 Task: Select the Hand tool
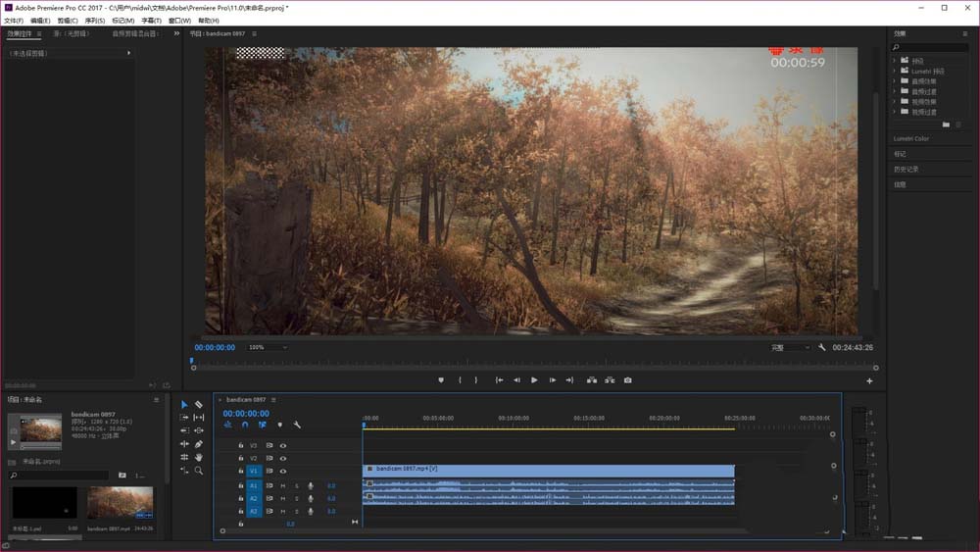[x=199, y=457]
